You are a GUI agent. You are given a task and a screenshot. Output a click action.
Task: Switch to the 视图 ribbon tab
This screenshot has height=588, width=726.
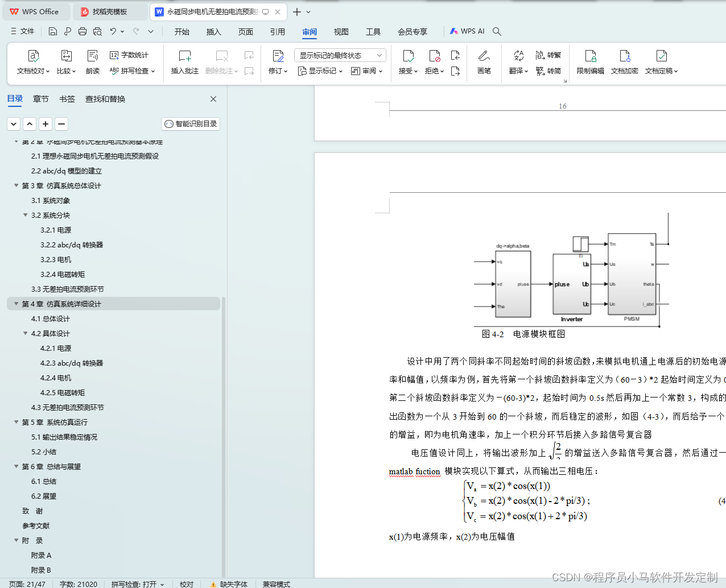coord(341,32)
